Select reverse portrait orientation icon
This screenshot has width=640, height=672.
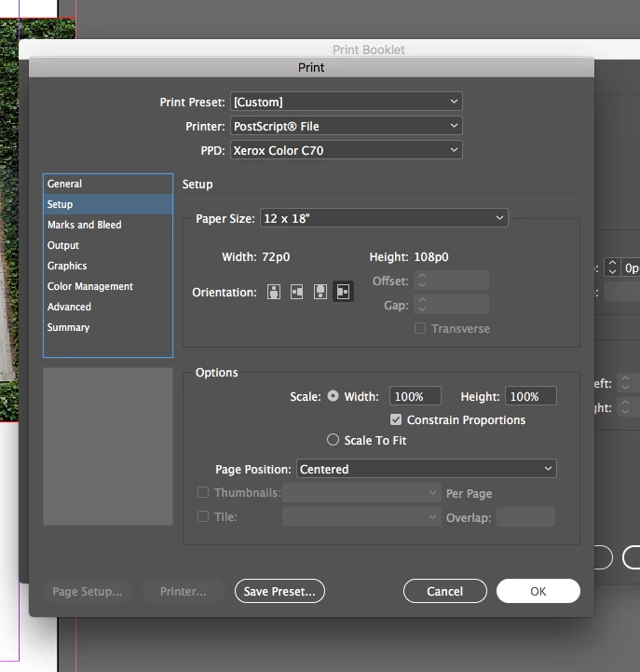point(320,292)
